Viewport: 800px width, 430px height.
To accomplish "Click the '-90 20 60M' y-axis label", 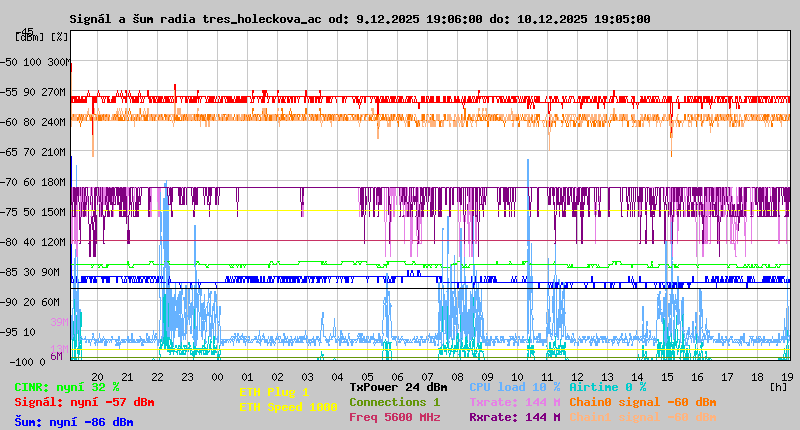I will [x=30, y=302].
